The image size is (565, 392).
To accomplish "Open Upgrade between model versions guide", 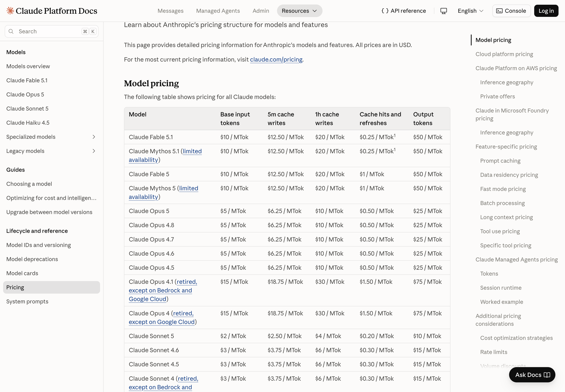I will pyautogui.click(x=49, y=212).
